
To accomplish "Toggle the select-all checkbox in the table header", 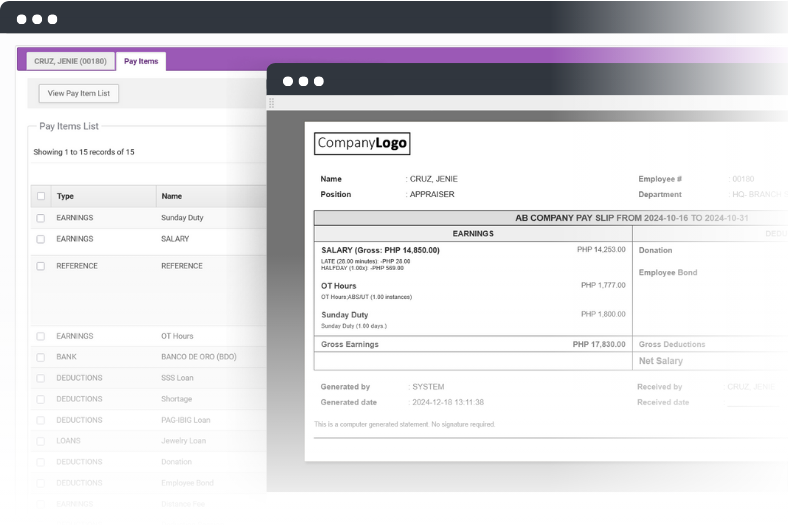I will [x=41, y=196].
